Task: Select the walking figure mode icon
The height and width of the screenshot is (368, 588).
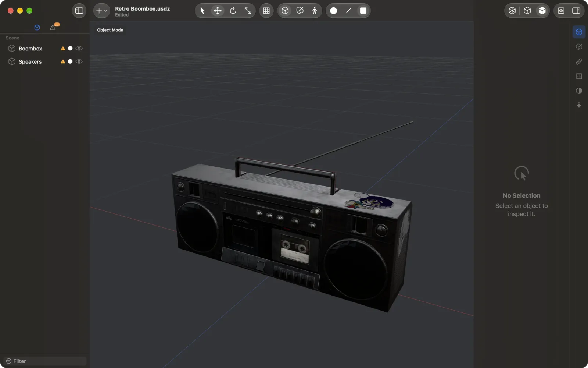Action: [x=315, y=11]
